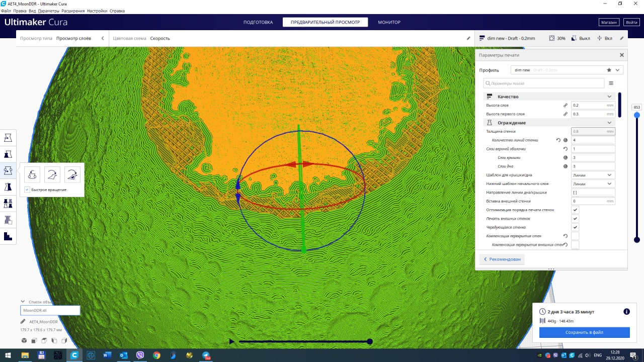Toggle Быстрое вращение checkbox
The image size is (644, 362).
[27, 190]
